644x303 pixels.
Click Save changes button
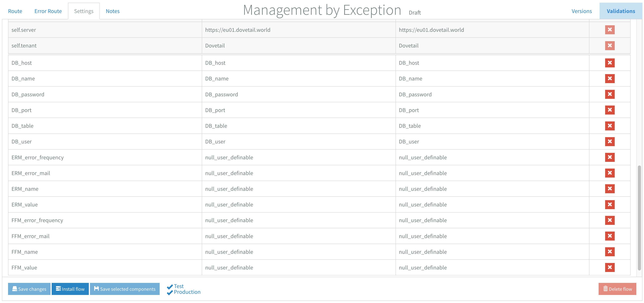click(29, 289)
